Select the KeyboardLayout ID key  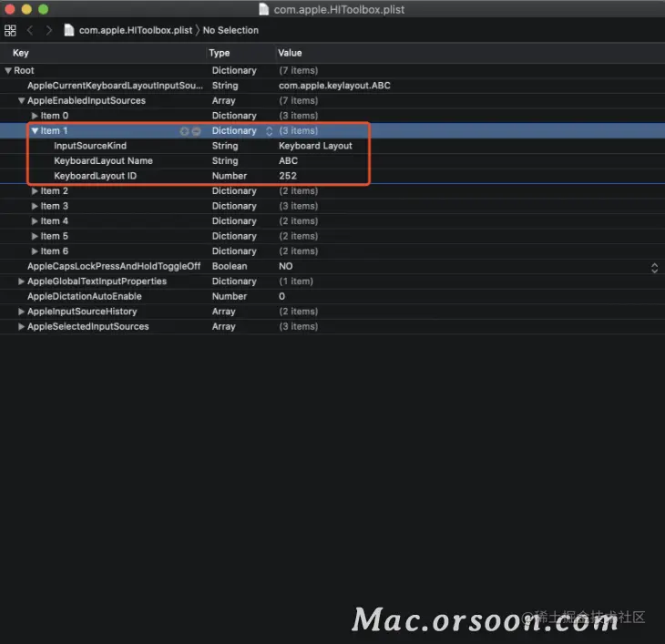(95, 176)
